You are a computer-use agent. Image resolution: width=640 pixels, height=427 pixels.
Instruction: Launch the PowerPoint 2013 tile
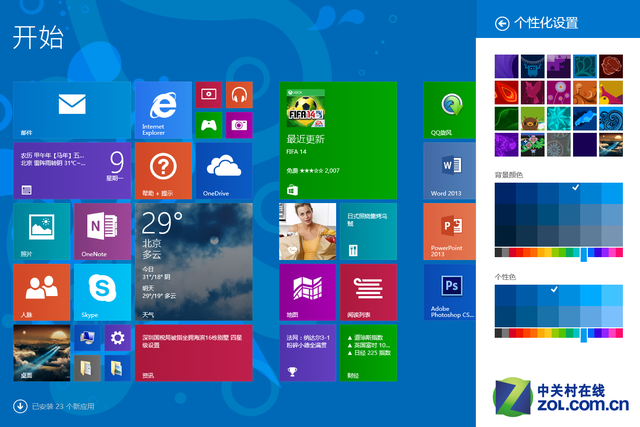[x=449, y=231]
